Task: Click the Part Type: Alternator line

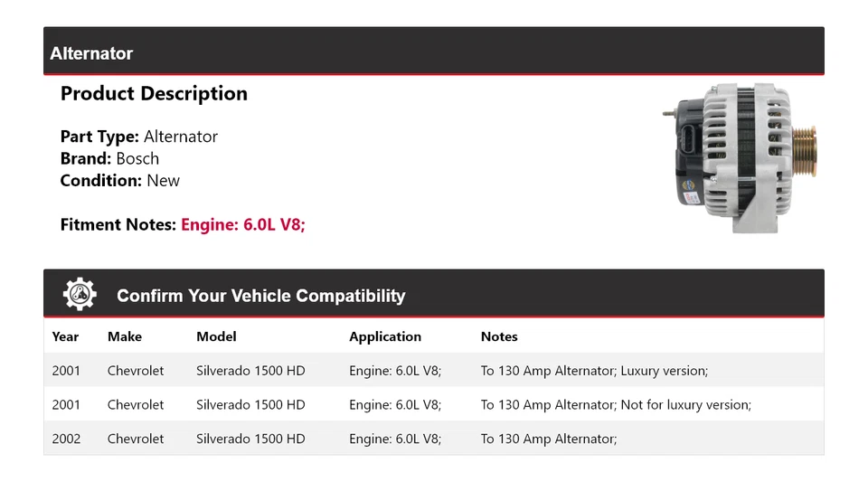Action: click(139, 137)
